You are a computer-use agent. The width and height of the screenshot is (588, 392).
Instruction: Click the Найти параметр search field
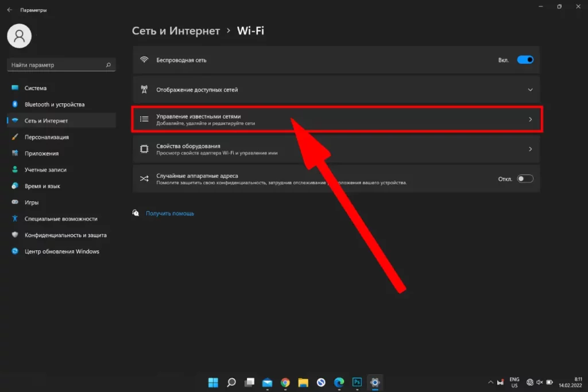coord(61,65)
